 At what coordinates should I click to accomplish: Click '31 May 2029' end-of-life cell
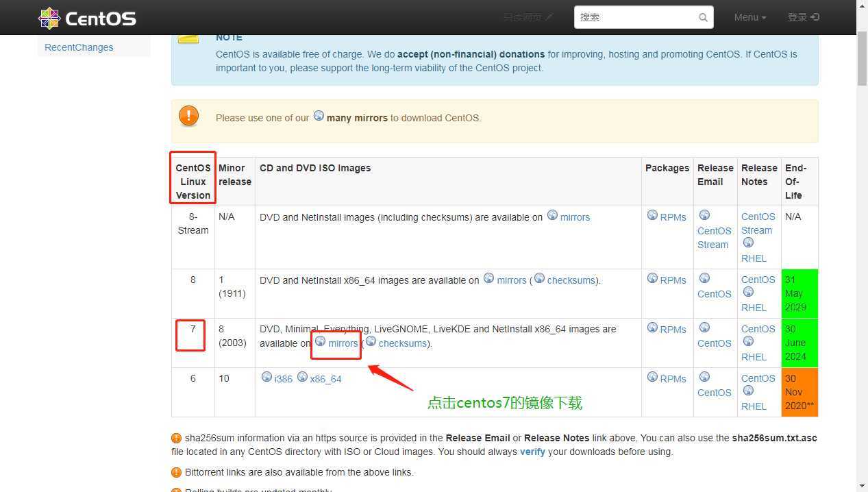(x=799, y=293)
